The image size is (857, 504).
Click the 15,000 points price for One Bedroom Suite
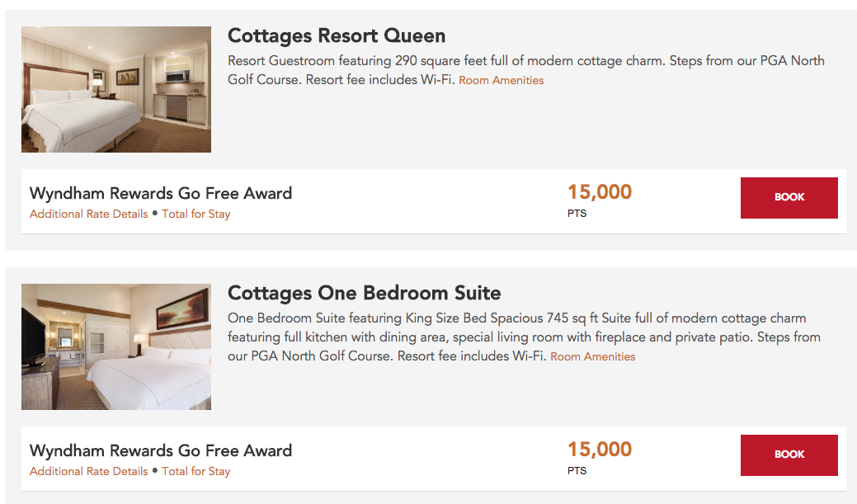click(600, 450)
